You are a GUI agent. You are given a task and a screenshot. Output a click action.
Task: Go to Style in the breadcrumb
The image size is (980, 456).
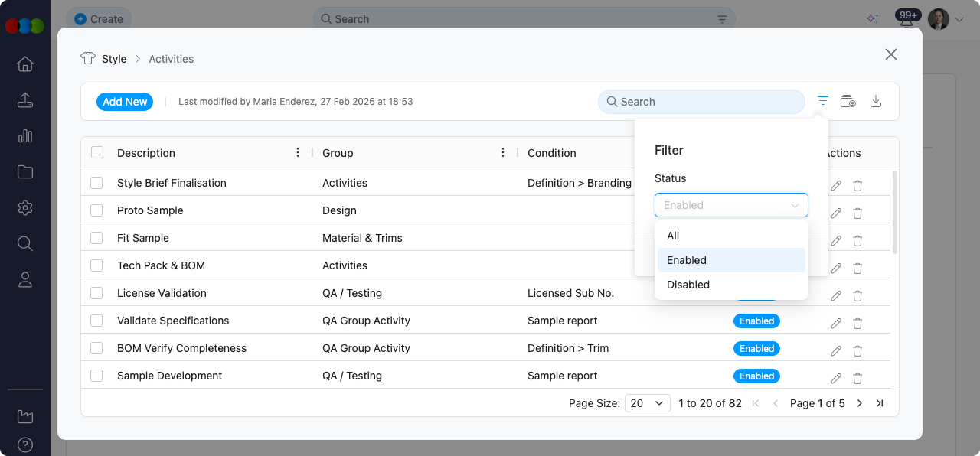pyautogui.click(x=114, y=59)
